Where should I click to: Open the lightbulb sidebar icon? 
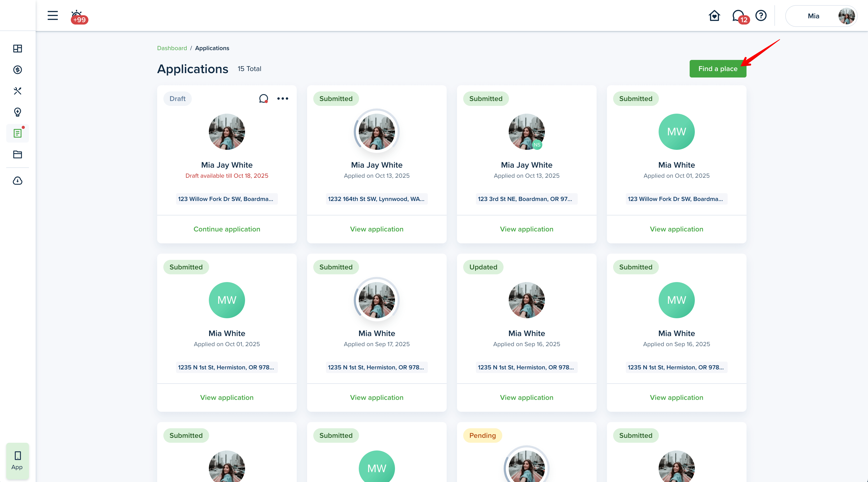18,112
